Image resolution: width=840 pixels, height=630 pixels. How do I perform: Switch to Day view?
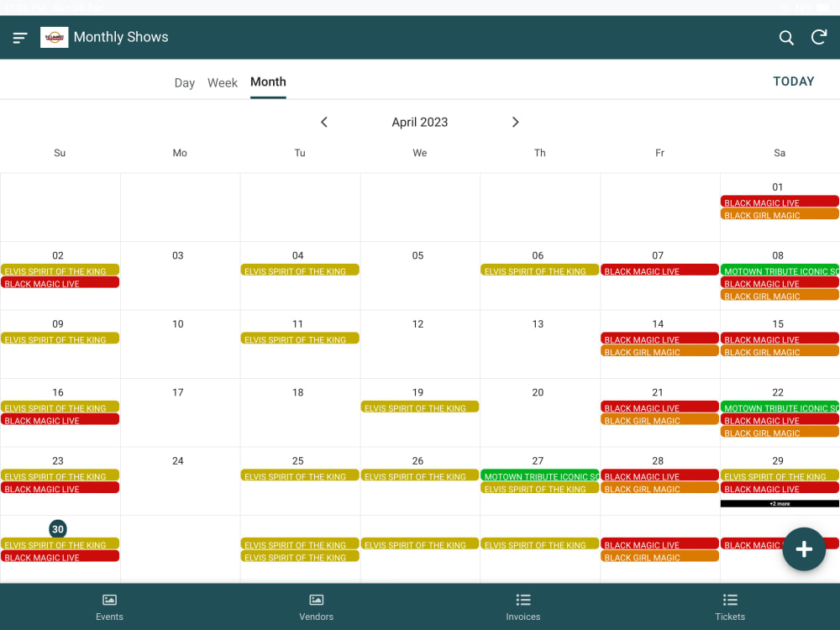click(x=184, y=82)
